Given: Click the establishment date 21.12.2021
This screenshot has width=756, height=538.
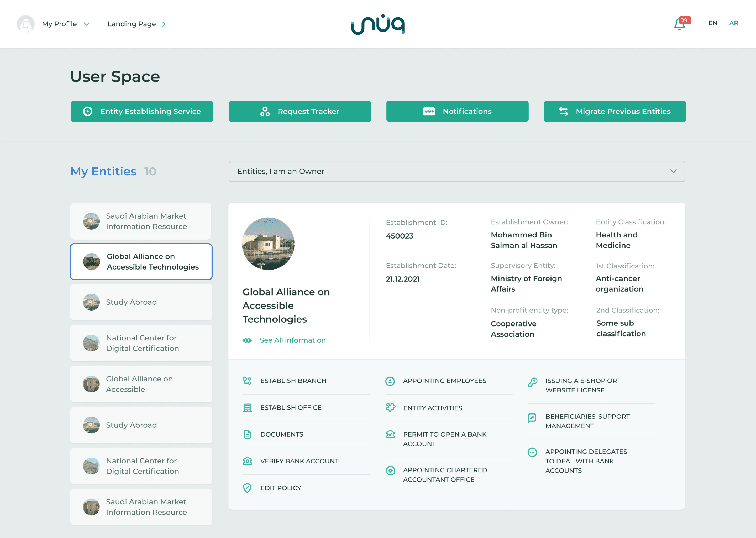Looking at the screenshot, I should coord(402,279).
